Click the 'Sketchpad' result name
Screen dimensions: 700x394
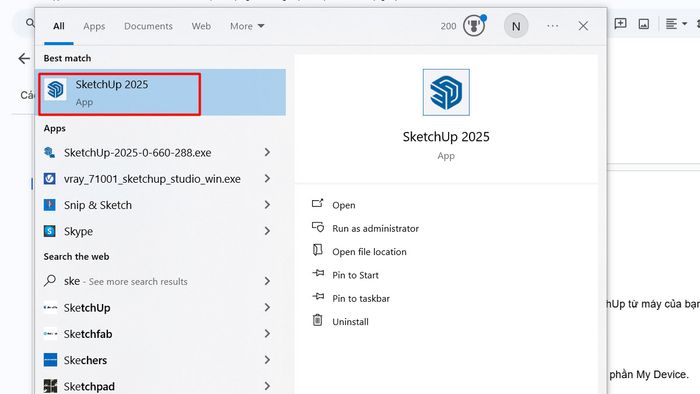click(x=89, y=386)
